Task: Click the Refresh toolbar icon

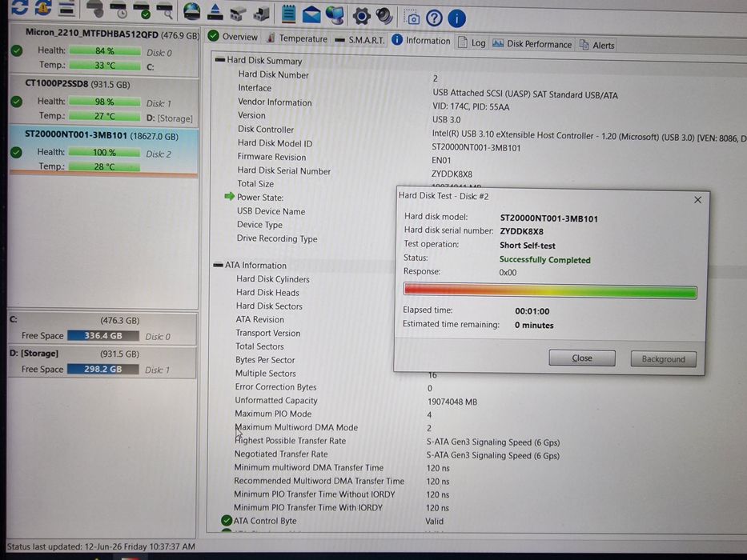Action: pyautogui.click(x=19, y=6)
